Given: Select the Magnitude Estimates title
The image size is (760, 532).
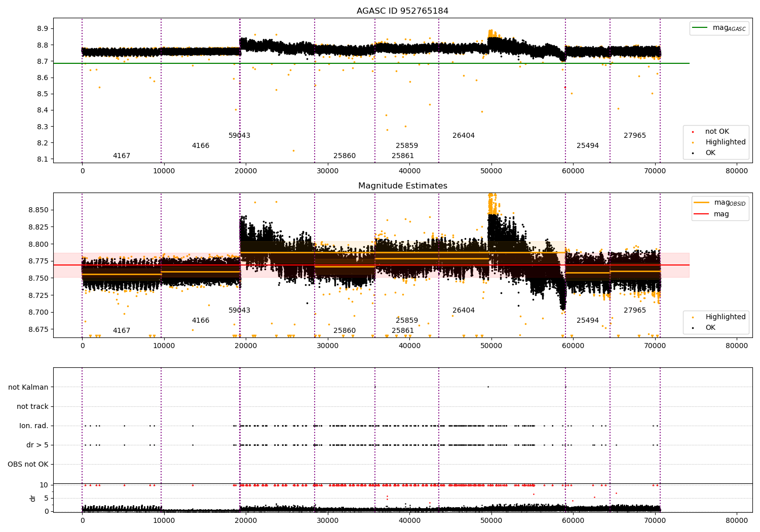Looking at the screenshot, I should (402, 186).
